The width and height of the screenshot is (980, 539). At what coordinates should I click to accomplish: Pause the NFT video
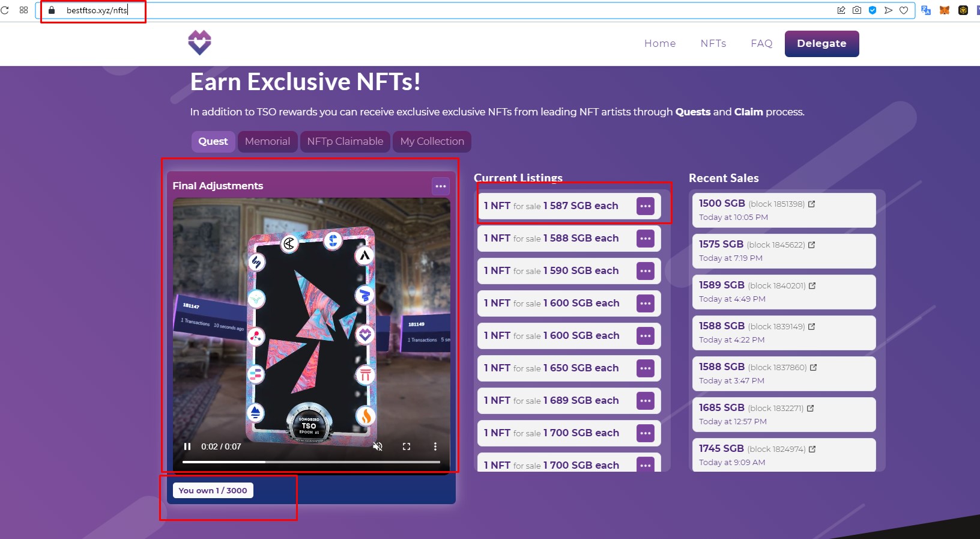(x=187, y=446)
